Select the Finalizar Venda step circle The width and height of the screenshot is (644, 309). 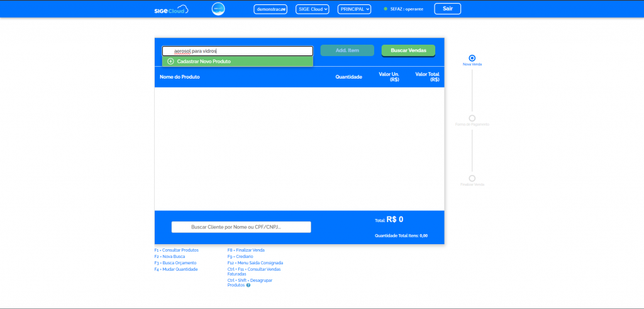pyautogui.click(x=472, y=178)
